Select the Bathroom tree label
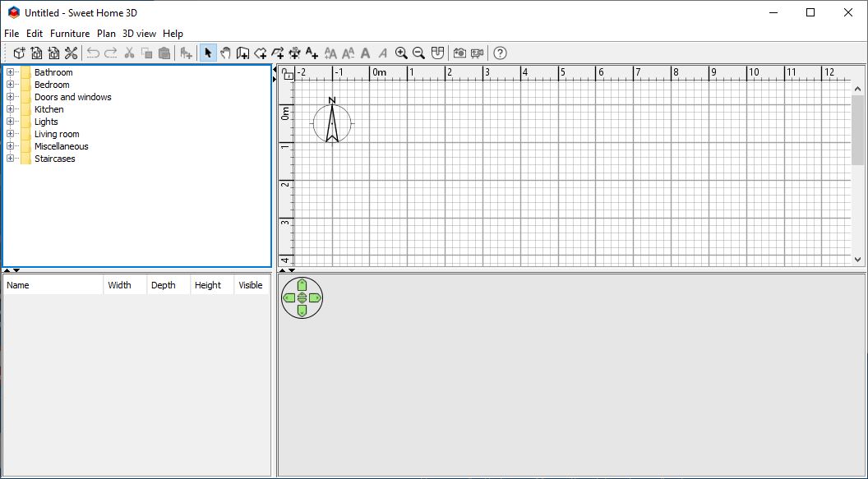Viewport: 868px width, 479px height. (53, 72)
